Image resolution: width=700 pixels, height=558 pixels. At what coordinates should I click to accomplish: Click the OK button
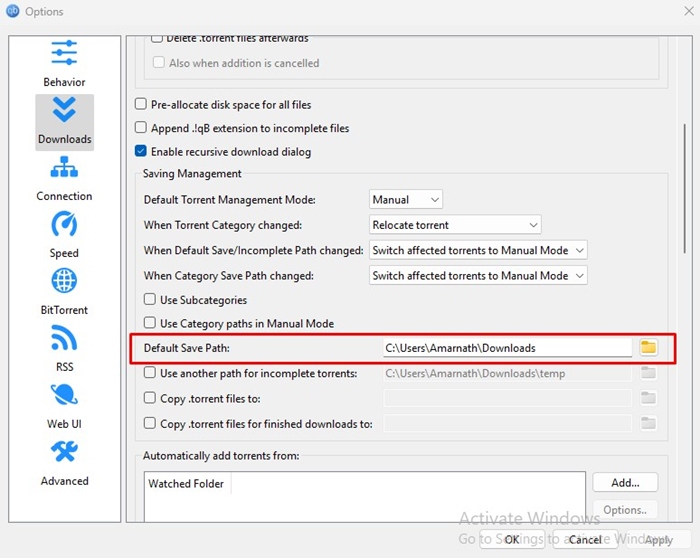(512, 539)
